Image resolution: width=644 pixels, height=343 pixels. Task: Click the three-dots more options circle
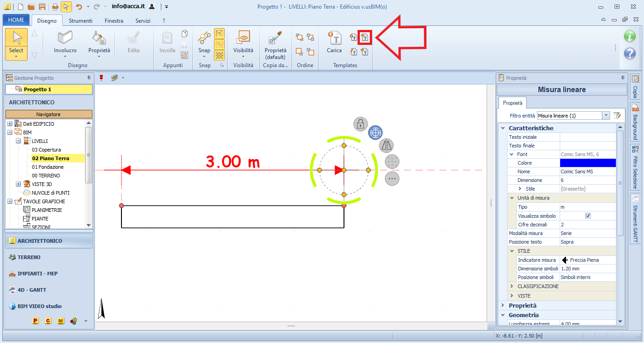pyautogui.click(x=392, y=178)
